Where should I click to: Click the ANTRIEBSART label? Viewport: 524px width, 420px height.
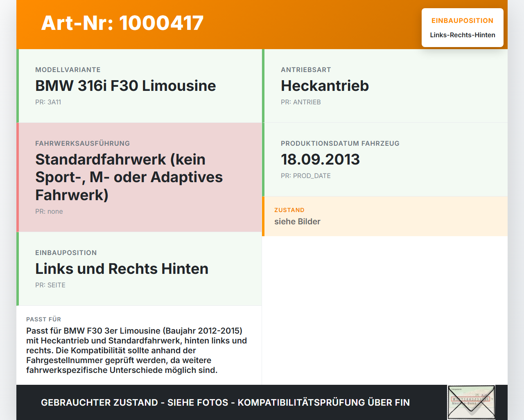click(306, 70)
